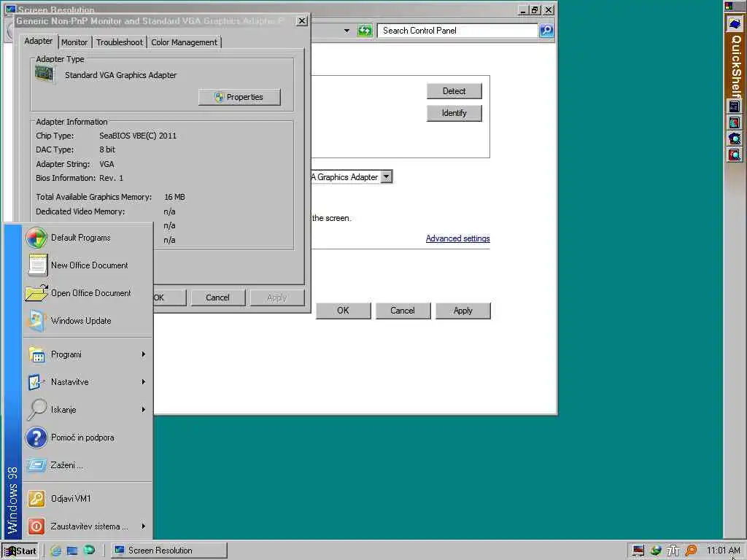Click the red book search QuickShelf icon

coord(734,155)
